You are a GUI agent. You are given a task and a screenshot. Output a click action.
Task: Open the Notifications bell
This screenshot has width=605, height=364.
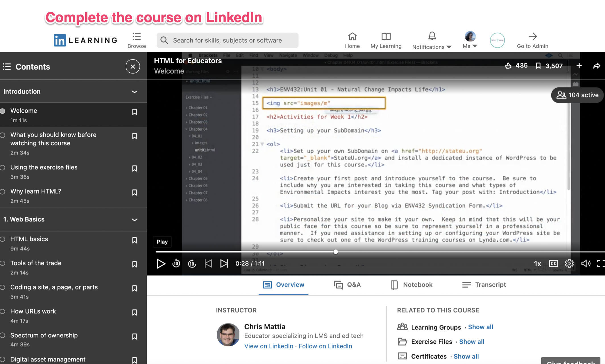point(432,36)
